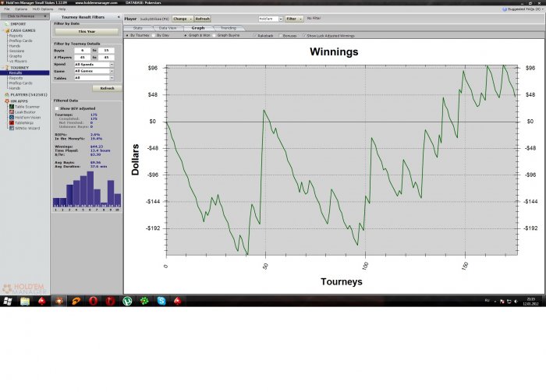Select Graph $ Won radio button
546x392 pixels.
point(186,36)
